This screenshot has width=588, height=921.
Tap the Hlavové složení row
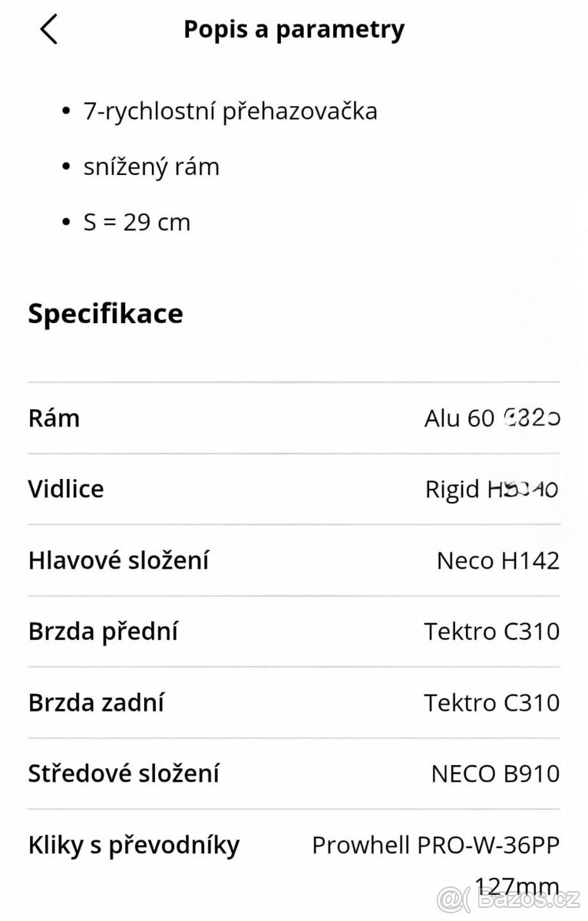[x=294, y=560]
